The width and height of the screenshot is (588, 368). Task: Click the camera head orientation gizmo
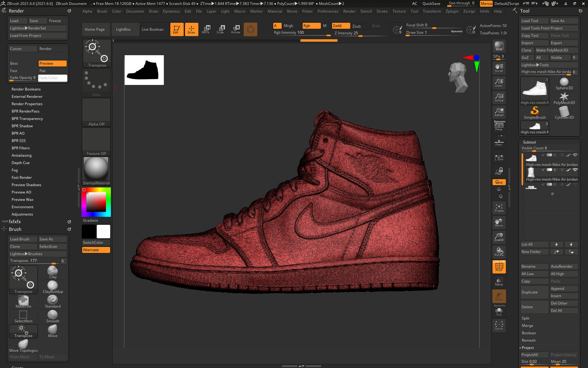[458, 77]
